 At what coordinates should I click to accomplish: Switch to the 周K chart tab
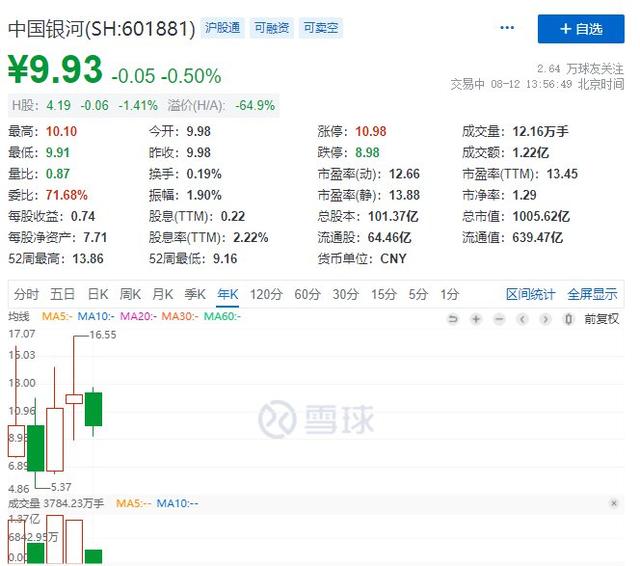[130, 294]
